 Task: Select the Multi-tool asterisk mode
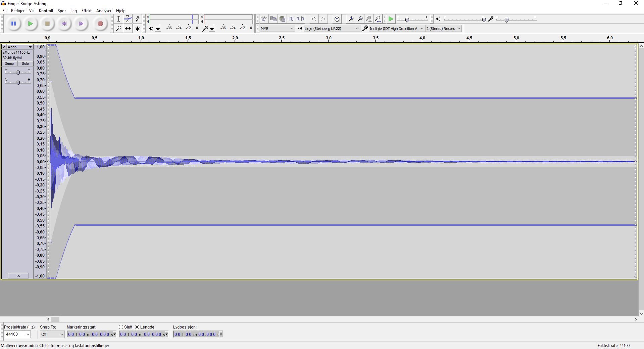tap(137, 29)
